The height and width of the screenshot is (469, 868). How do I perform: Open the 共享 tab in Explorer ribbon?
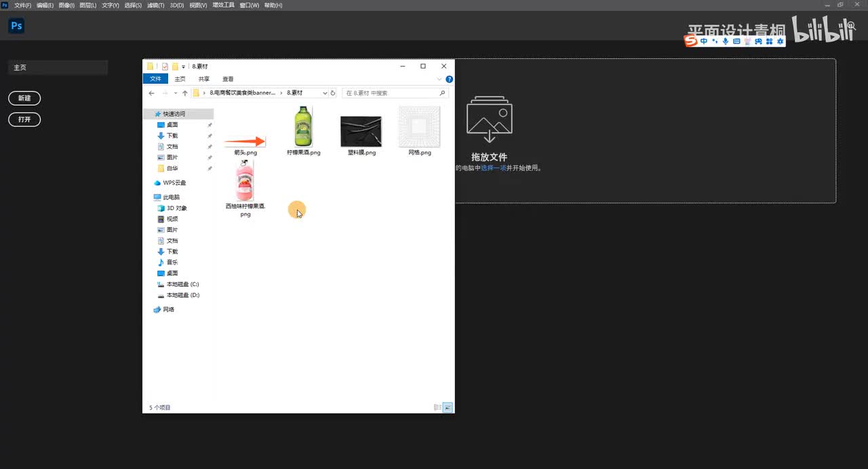(x=203, y=79)
